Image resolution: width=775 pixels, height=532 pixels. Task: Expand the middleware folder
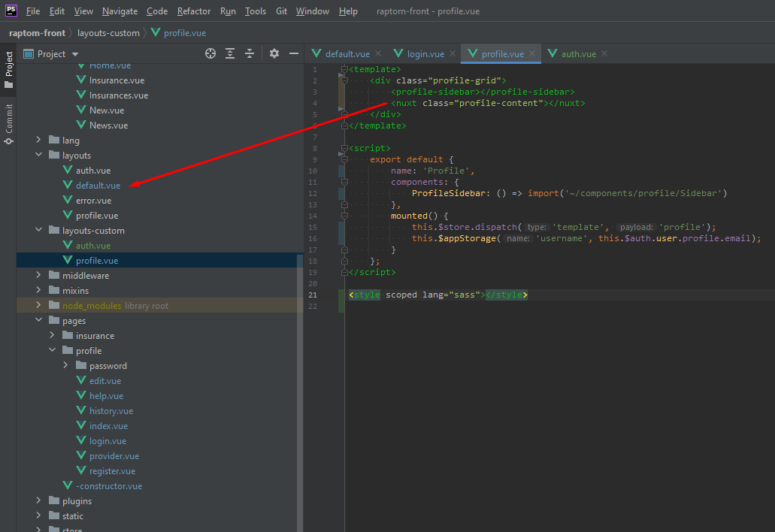click(38, 275)
